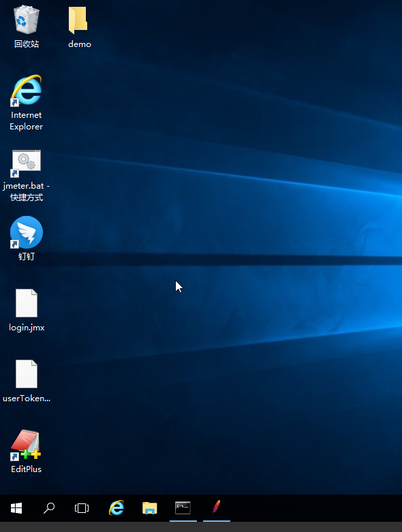Click the 回收站 label text
Screen dimensions: 402x532
pos(27,44)
